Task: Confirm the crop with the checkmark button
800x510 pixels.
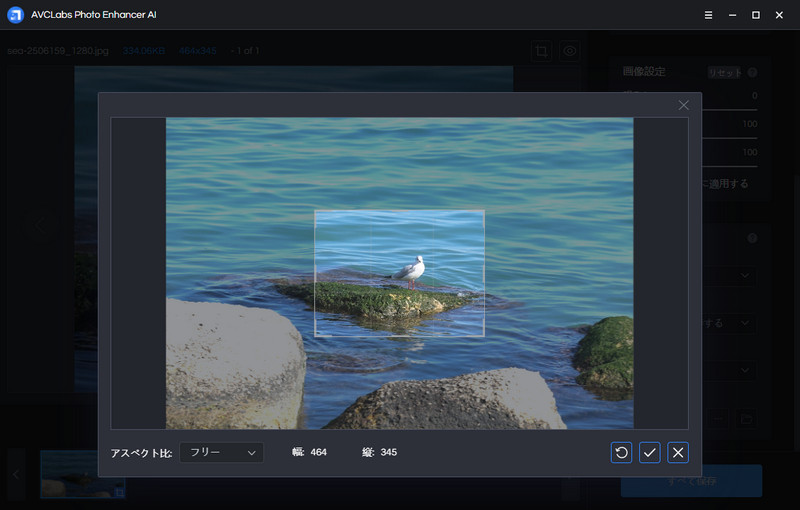Action: (x=649, y=452)
